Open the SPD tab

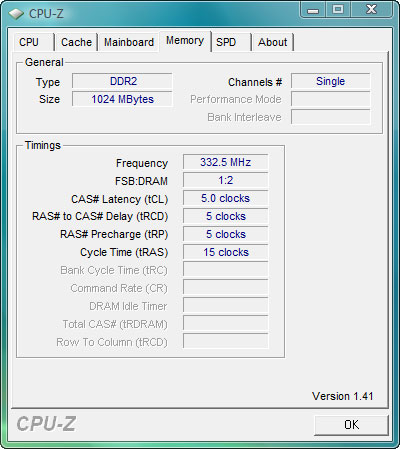[231, 42]
